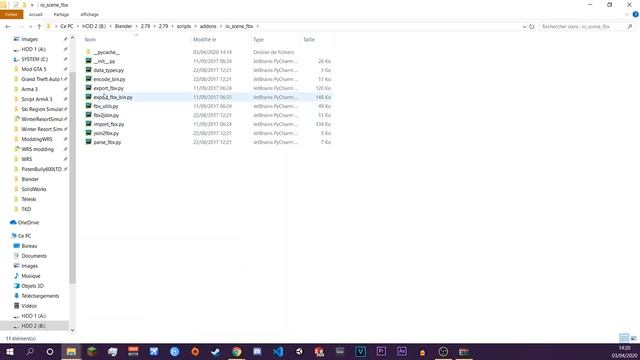Viewport: 640px width, 360px height.
Task: Open SolidWorks folder in navigation pane
Action: [x=34, y=189]
